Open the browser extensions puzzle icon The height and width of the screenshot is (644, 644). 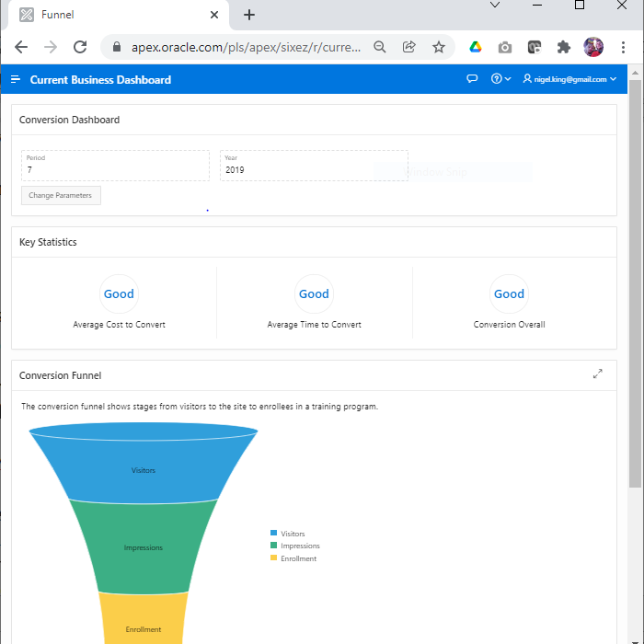click(x=564, y=47)
